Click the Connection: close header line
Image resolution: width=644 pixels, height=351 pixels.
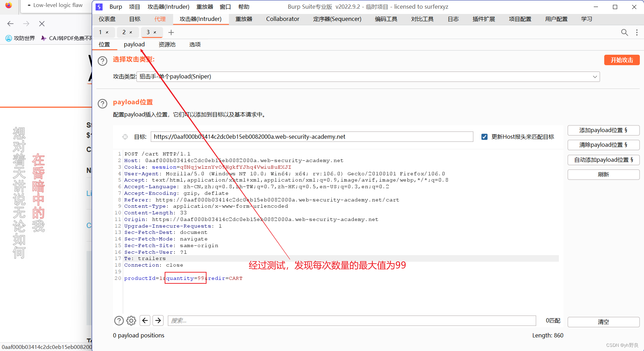153,265
